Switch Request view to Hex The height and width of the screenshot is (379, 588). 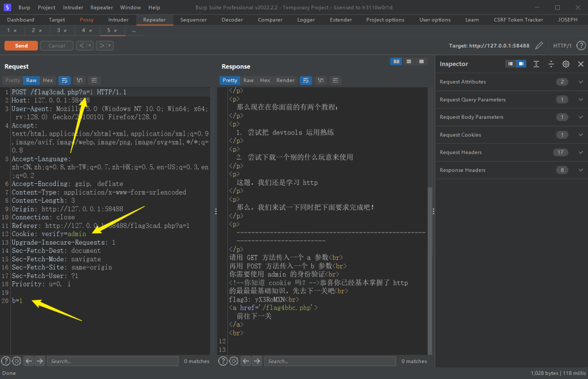(48, 80)
